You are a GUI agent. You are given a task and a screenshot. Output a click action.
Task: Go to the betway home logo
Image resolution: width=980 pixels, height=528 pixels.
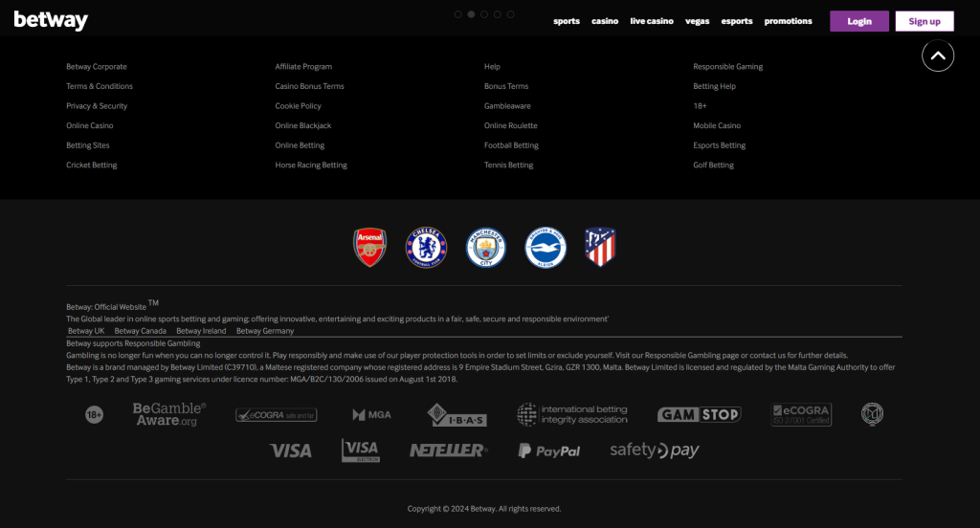pyautogui.click(x=51, y=21)
